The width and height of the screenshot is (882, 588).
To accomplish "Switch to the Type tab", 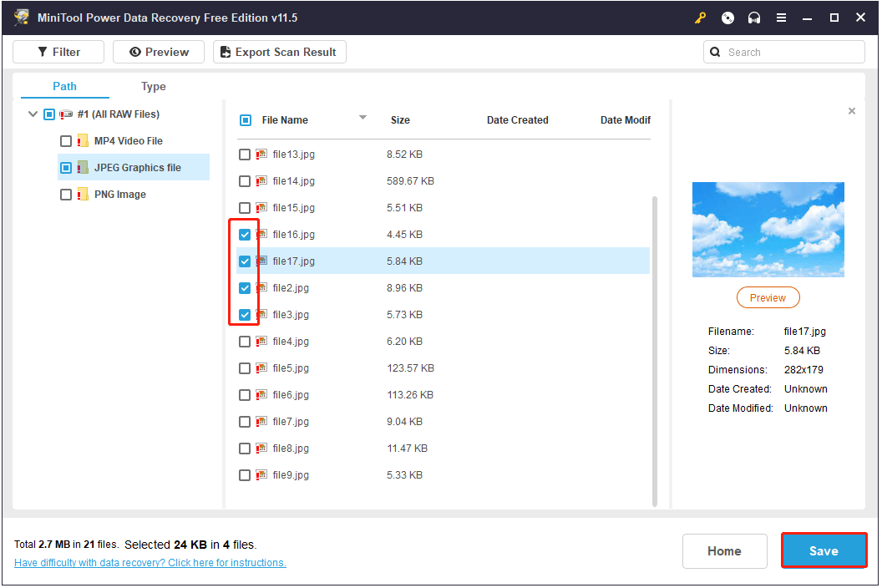I will click(x=153, y=87).
